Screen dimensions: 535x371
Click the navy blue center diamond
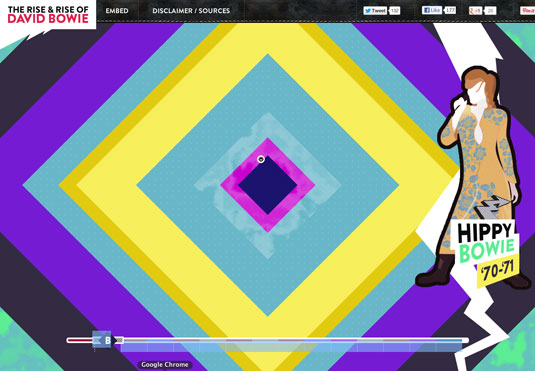pos(268,185)
